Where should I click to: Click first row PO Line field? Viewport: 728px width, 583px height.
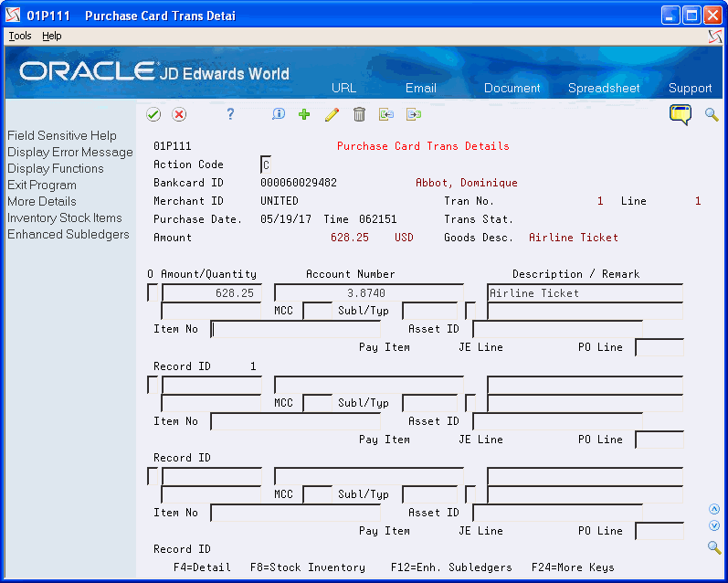coord(659,347)
